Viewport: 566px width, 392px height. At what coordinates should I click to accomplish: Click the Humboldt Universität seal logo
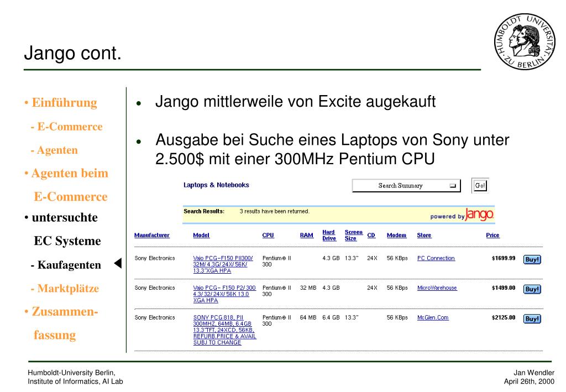[x=525, y=42]
